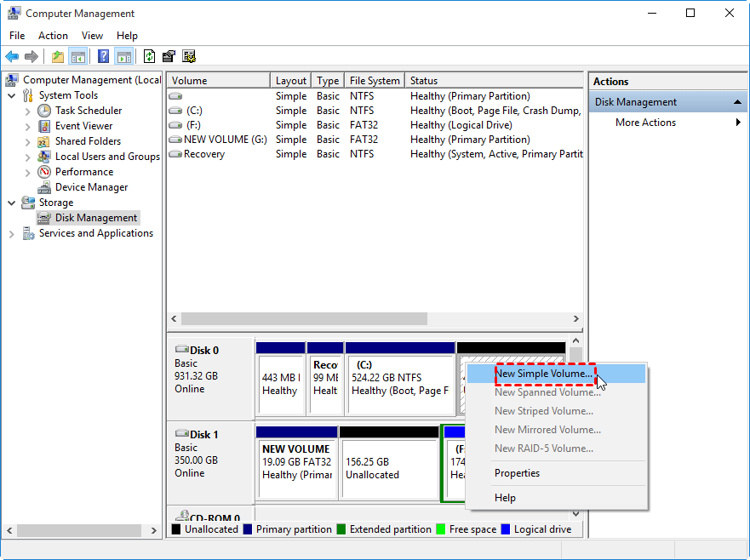750x560 pixels.
Task: Sort by the Status column header
Action: point(494,80)
